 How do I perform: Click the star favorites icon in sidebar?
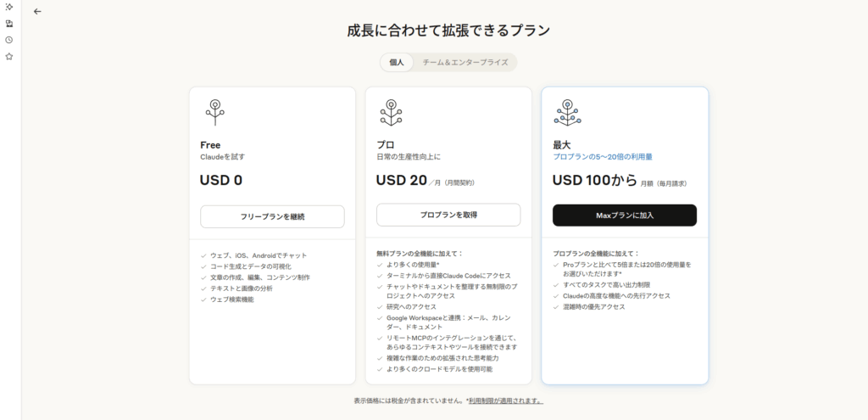(8, 57)
